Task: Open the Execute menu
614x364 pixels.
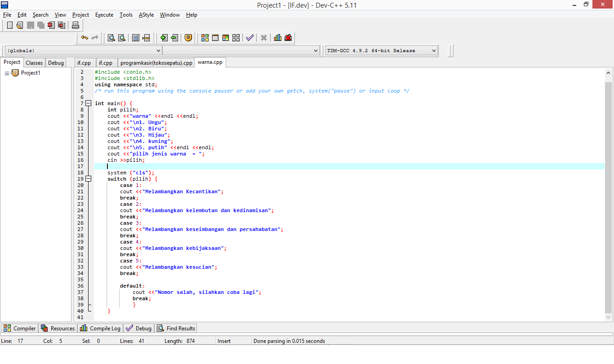Action: point(104,15)
